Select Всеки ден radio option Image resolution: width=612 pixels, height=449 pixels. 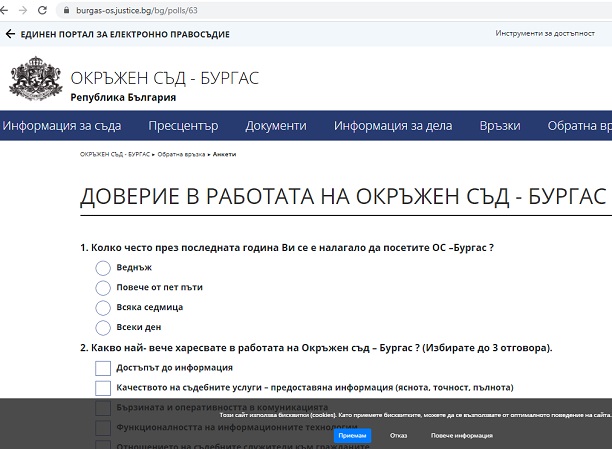click(103, 328)
